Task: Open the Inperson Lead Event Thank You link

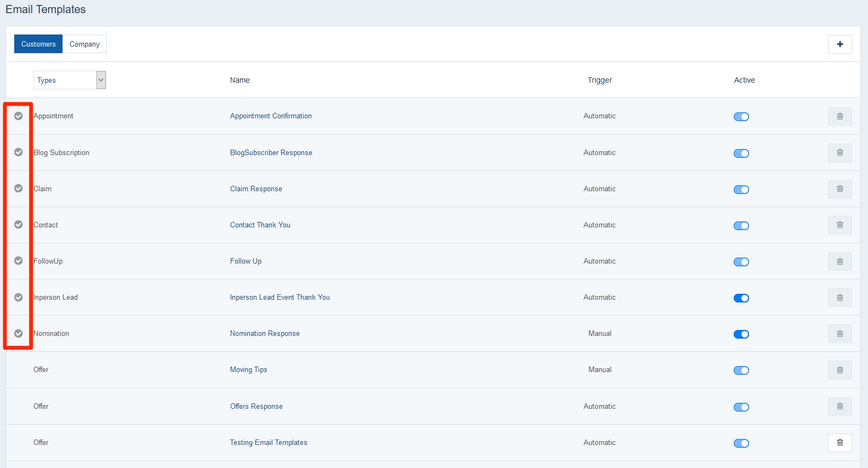Action: (x=279, y=298)
